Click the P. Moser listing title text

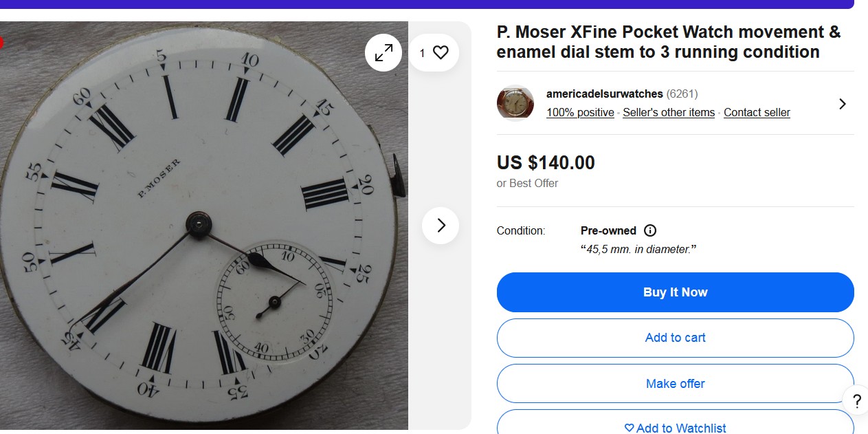click(669, 42)
